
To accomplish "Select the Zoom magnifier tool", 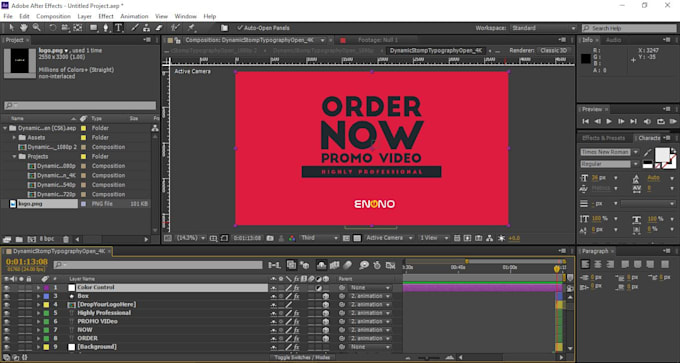I will tap(36, 28).
